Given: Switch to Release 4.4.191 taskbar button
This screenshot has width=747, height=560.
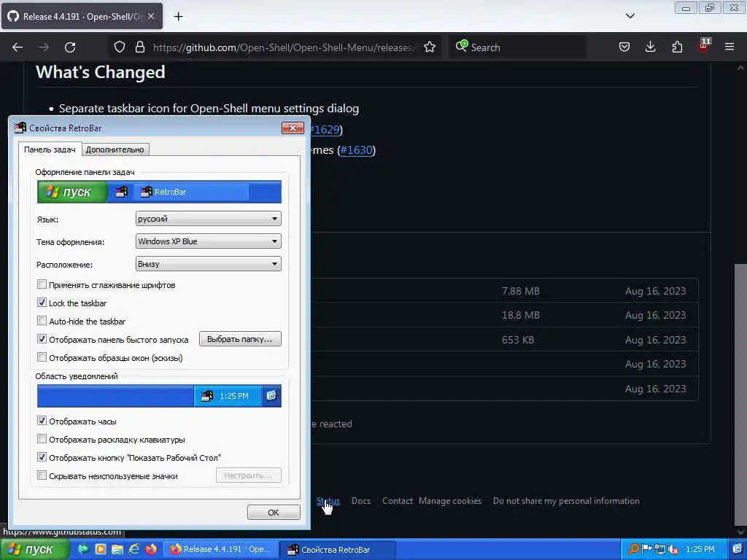Looking at the screenshot, I should 220,550.
